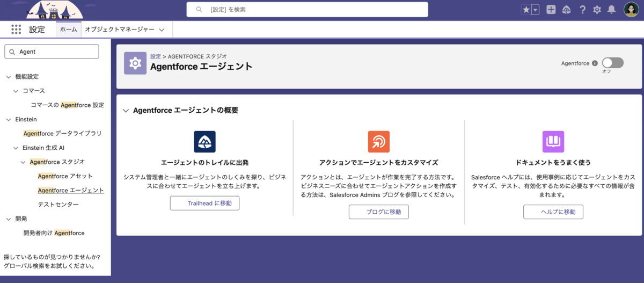Click the 設定 breadcrumb link

pos(156,56)
